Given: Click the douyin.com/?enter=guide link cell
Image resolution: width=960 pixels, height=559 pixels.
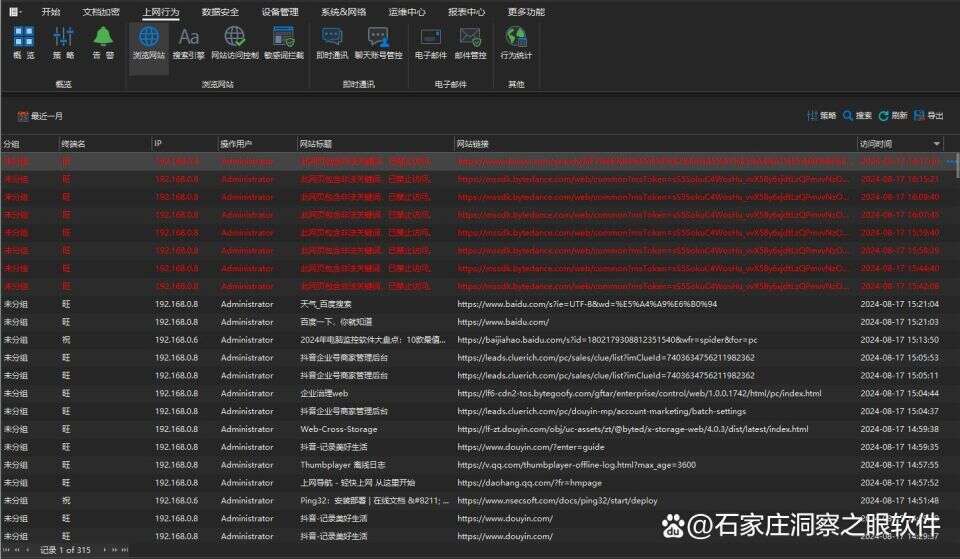Looking at the screenshot, I should (x=531, y=447).
